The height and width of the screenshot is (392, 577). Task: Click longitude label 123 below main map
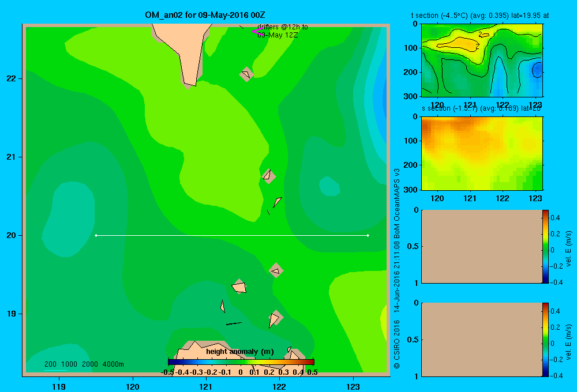pos(353,386)
